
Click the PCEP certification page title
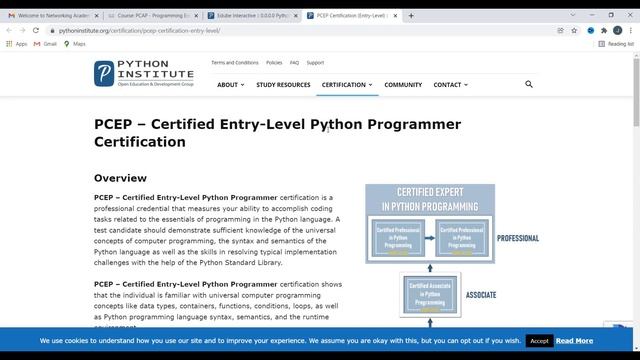pyautogui.click(x=278, y=133)
